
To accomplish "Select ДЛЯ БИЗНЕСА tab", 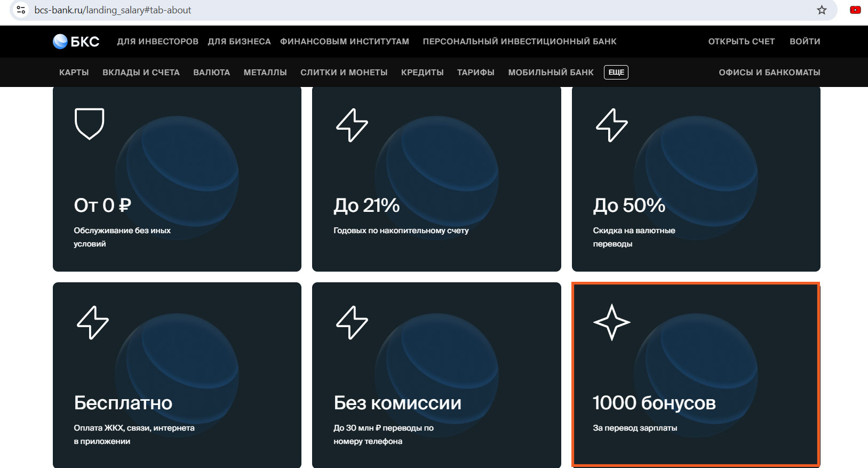I will pyautogui.click(x=240, y=42).
